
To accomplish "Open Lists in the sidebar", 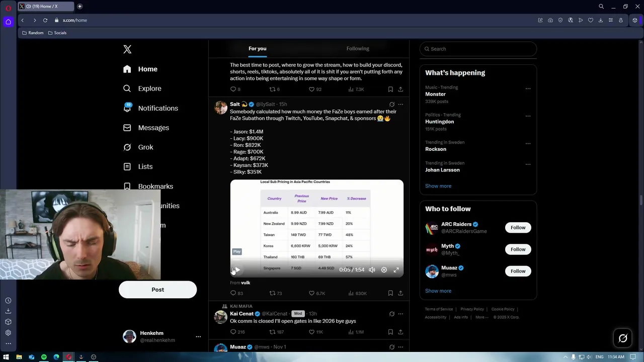I will click(138, 166).
